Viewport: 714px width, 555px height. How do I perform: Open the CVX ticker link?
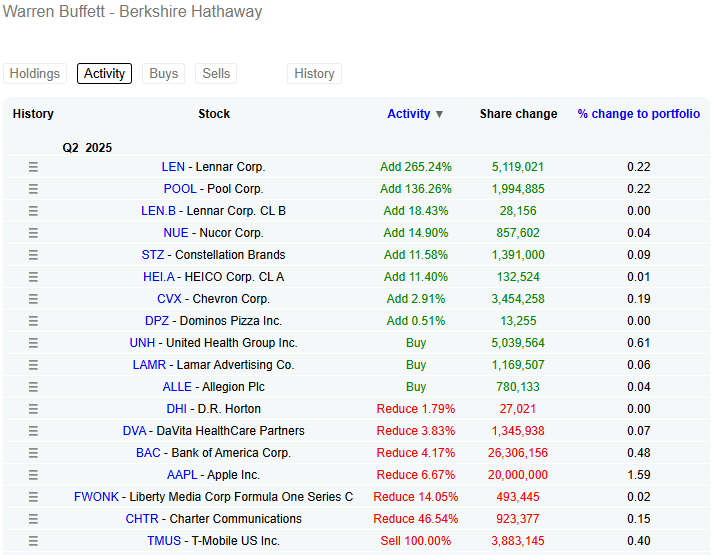pos(169,299)
